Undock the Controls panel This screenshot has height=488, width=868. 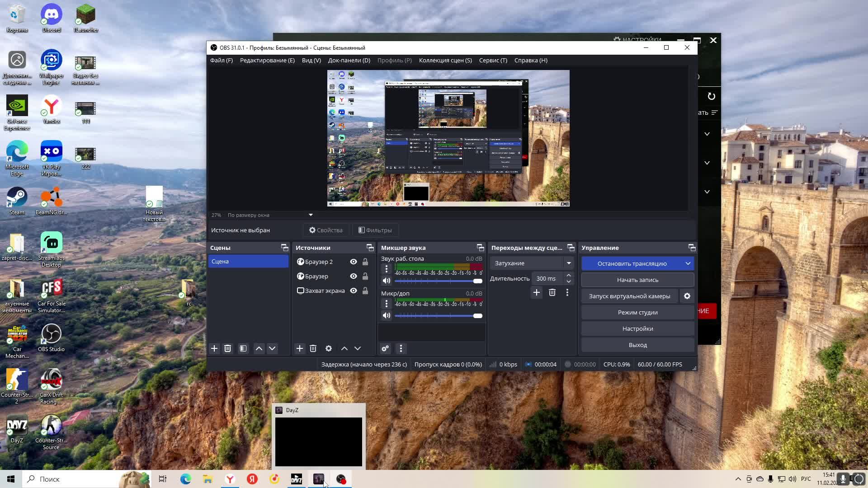pyautogui.click(x=692, y=248)
